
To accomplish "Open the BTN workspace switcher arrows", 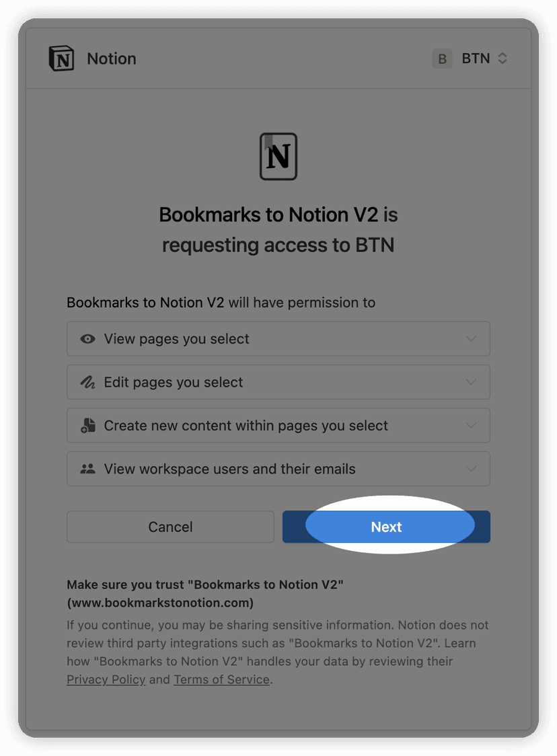I will coord(502,59).
